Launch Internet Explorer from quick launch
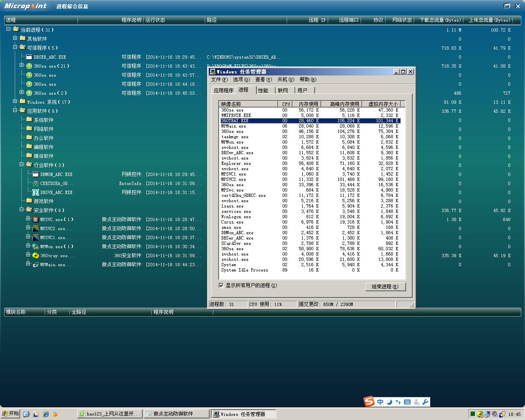This screenshot has height=420, width=525. (x=46, y=414)
